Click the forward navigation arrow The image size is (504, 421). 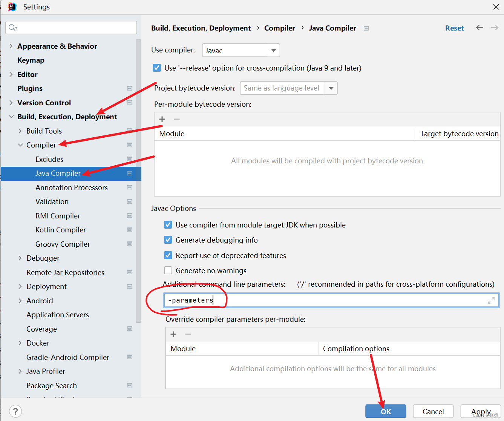point(495,28)
